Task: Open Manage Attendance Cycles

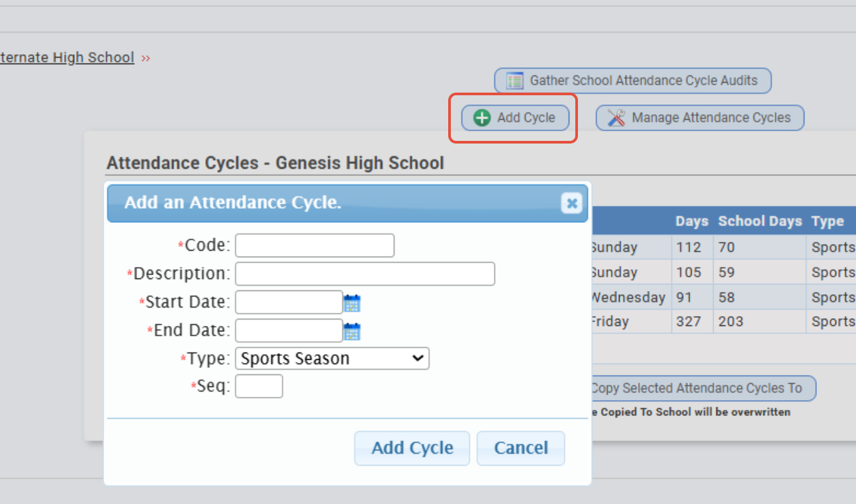Action: click(x=700, y=118)
